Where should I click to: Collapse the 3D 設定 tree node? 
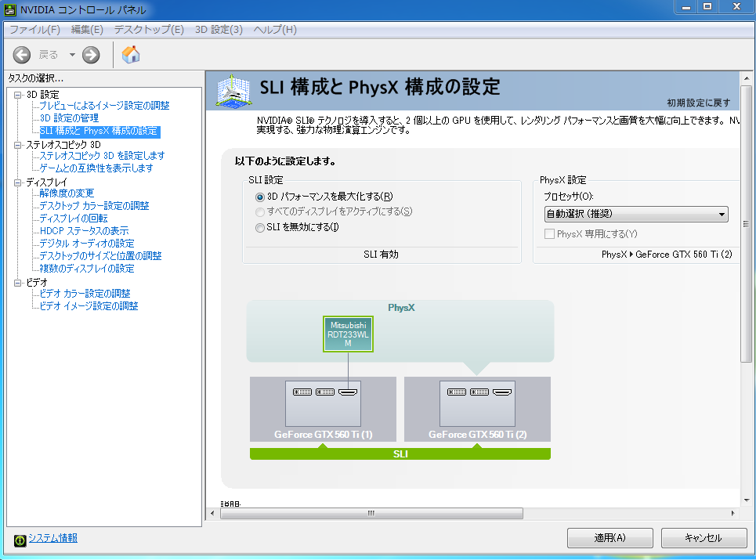click(x=18, y=95)
